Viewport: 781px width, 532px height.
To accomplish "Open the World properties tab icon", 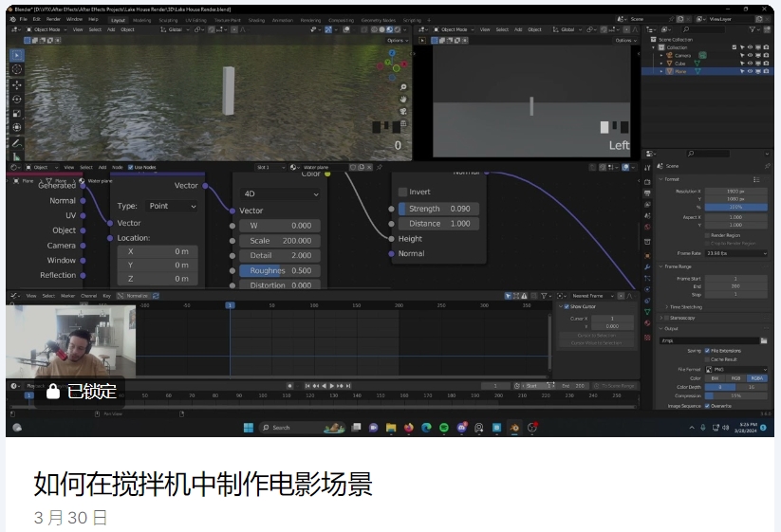I will point(647,227).
